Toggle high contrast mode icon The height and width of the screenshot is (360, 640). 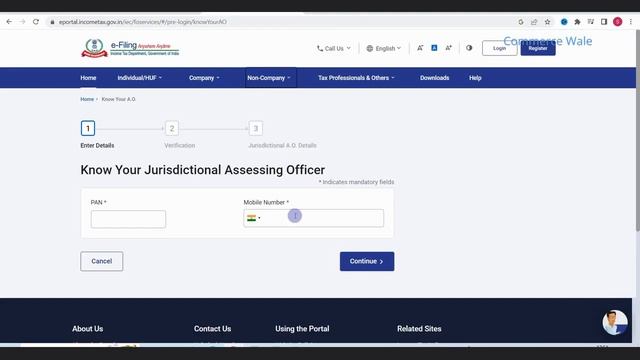pyautogui.click(x=469, y=48)
